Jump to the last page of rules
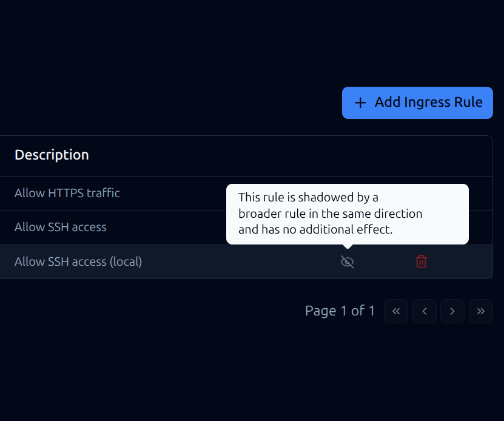Viewport: 504px width, 421px height. coord(481,311)
